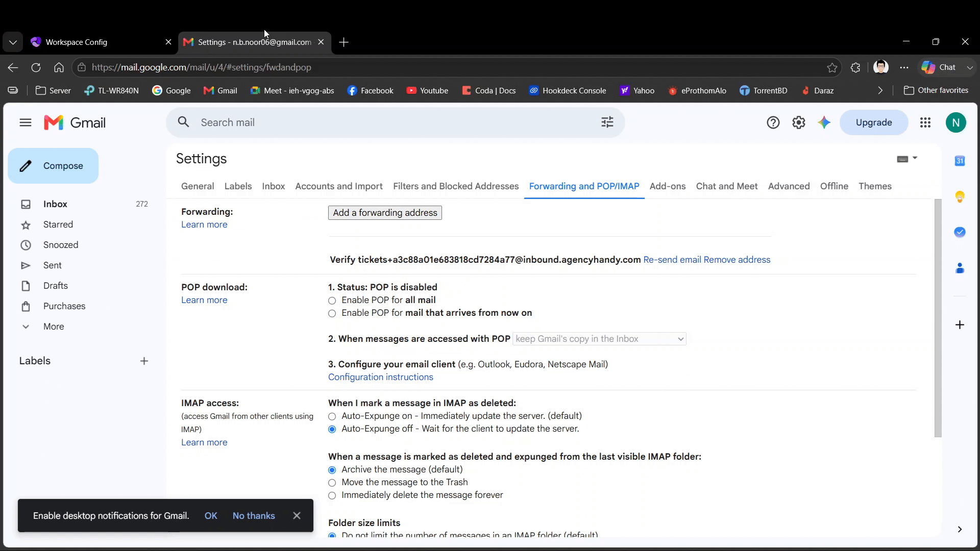Switch to Workspace Config browser tab

tap(102, 42)
